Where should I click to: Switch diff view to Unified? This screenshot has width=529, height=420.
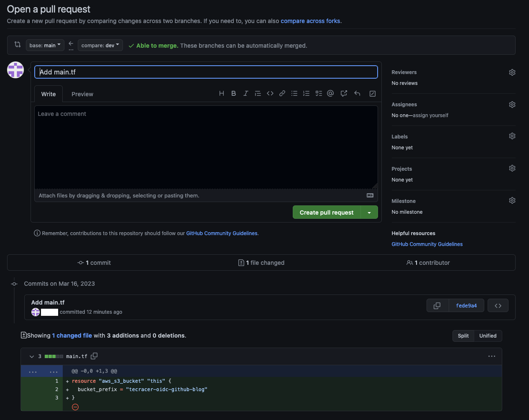pyautogui.click(x=488, y=335)
